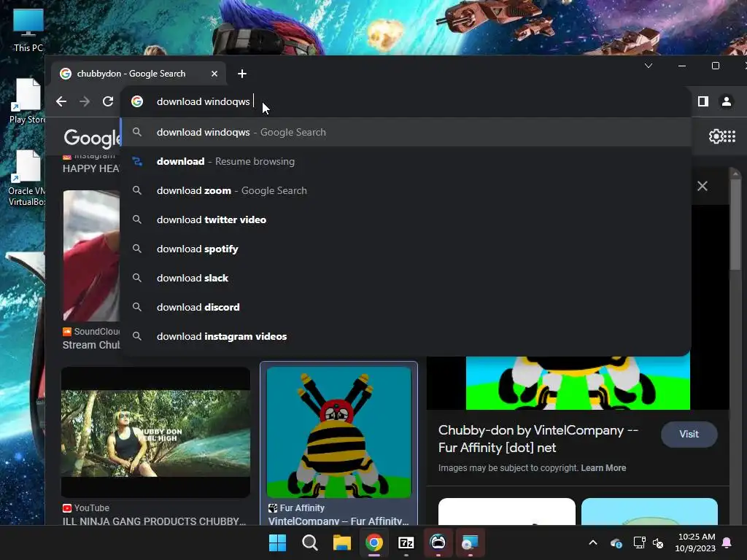747x560 pixels.
Task: Open 'Chubby-don by VintelCompany' title link
Action: (538, 439)
